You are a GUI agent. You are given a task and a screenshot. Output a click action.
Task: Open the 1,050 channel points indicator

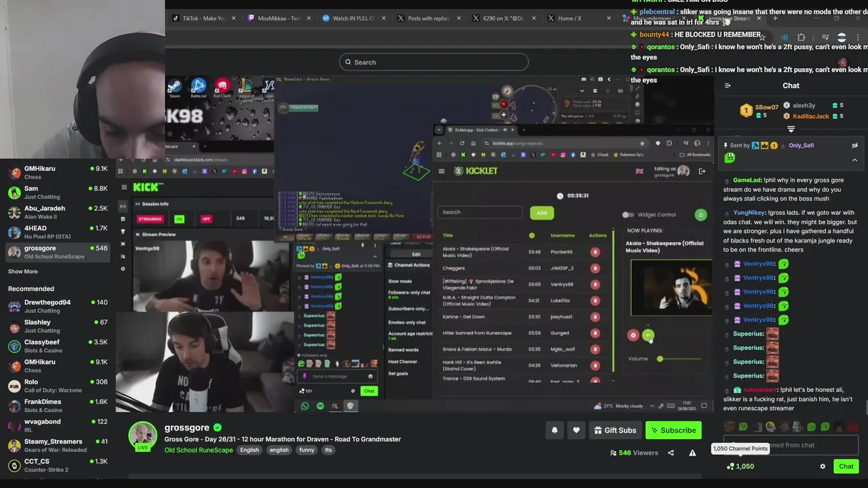click(740, 466)
